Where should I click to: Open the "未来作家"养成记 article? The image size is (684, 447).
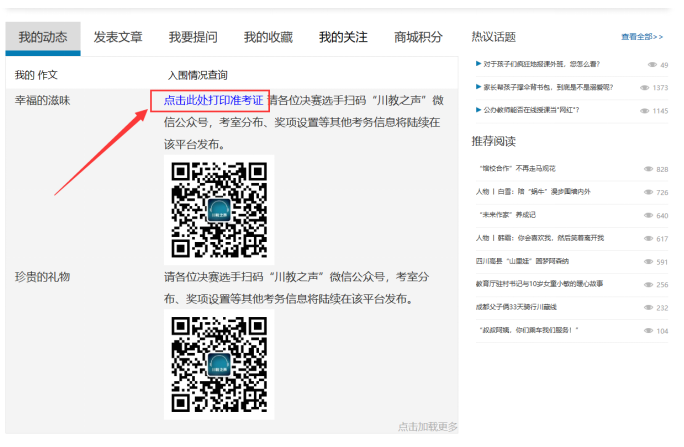click(x=507, y=215)
